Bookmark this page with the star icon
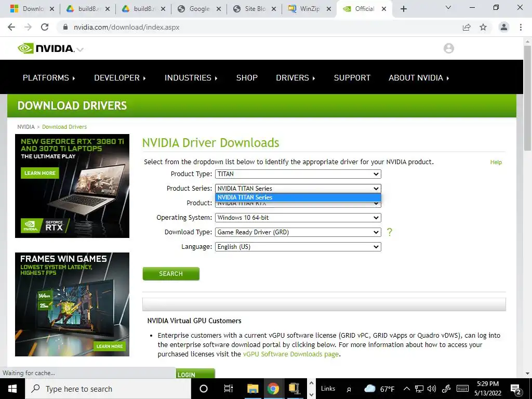The height and width of the screenshot is (399, 532). point(483,27)
